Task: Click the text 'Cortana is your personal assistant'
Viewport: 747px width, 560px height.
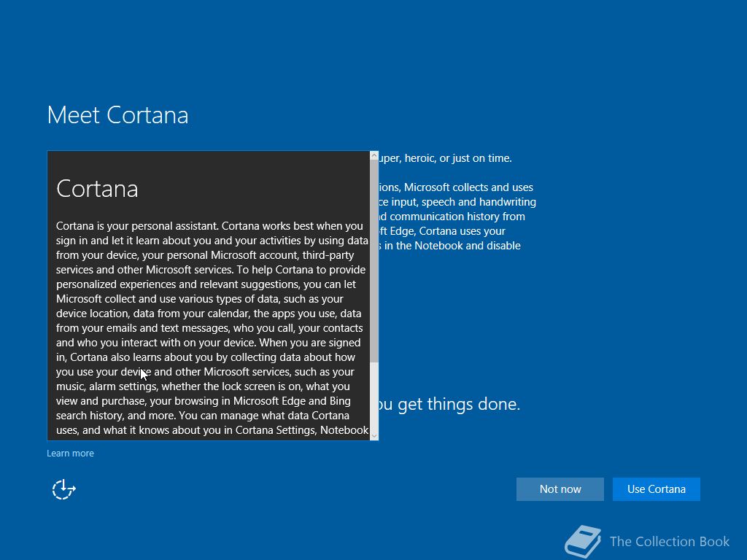Action: click(x=137, y=226)
